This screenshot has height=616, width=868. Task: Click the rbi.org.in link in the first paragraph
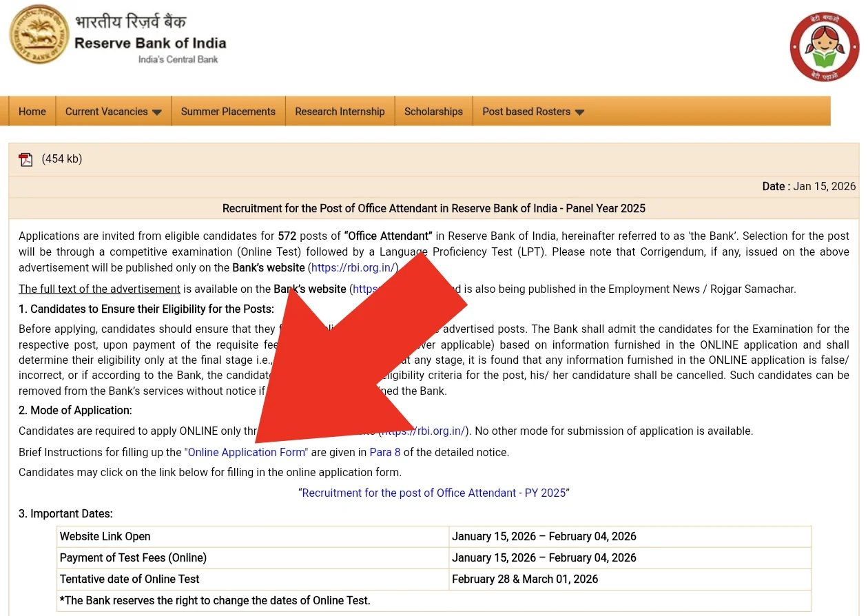click(353, 267)
